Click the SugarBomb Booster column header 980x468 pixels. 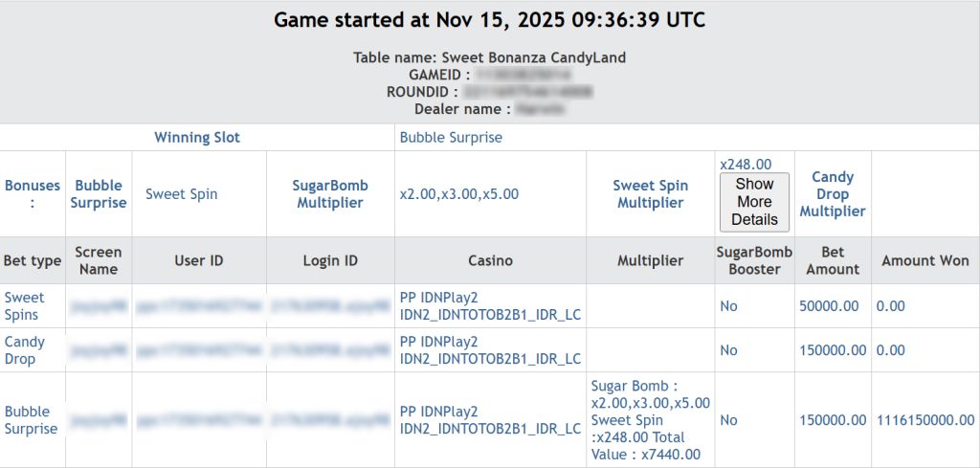coord(754,260)
